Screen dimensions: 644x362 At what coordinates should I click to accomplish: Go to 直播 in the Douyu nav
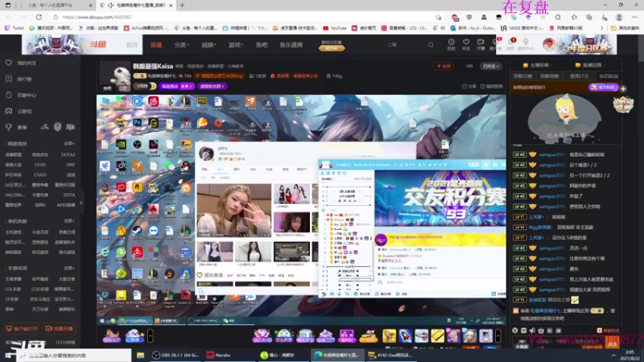pyautogui.click(x=156, y=45)
